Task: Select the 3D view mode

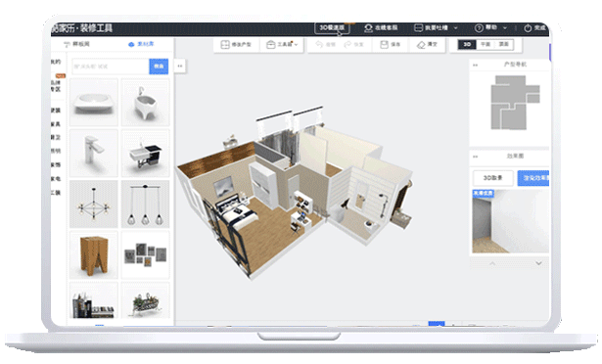Action: 467,45
